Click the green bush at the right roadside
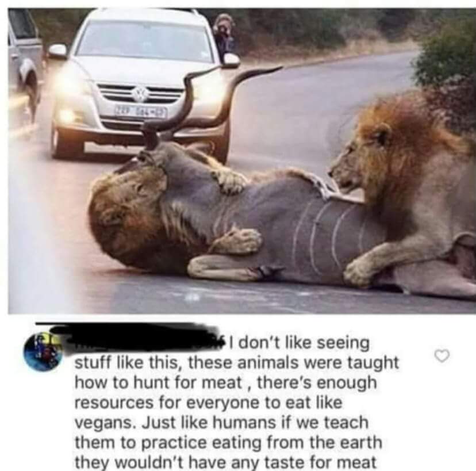This screenshot has width=476, height=471. click(446, 64)
